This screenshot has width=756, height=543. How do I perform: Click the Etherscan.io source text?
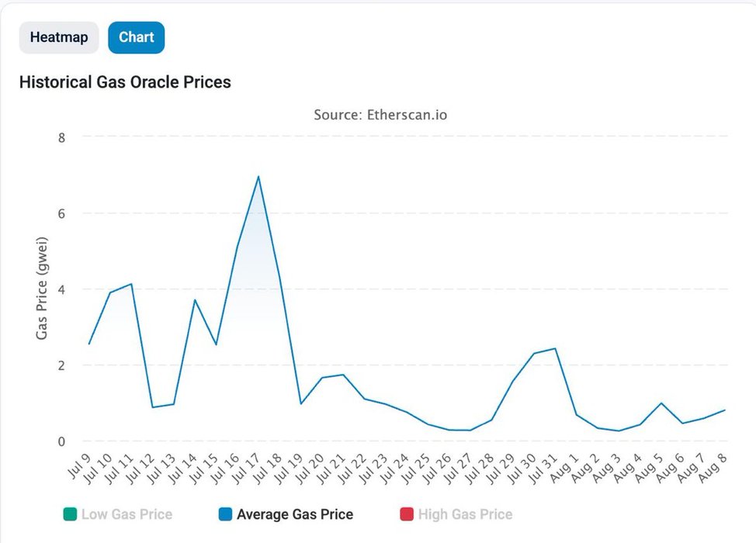coord(380,115)
